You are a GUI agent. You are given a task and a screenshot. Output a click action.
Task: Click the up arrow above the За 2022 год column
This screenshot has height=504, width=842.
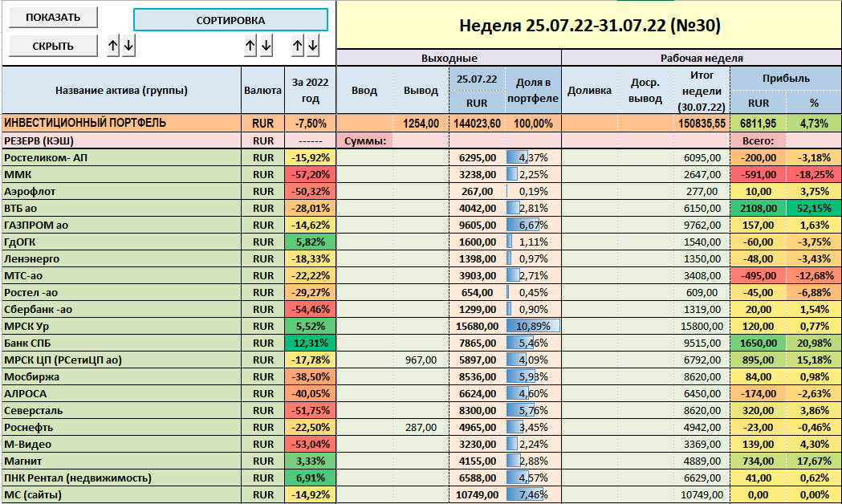click(x=298, y=47)
